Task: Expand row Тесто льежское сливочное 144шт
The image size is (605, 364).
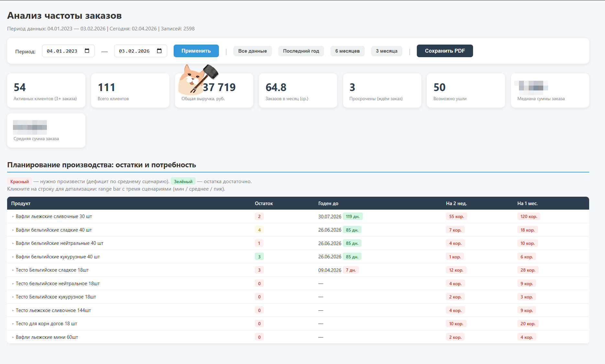Action: pyautogui.click(x=298, y=310)
